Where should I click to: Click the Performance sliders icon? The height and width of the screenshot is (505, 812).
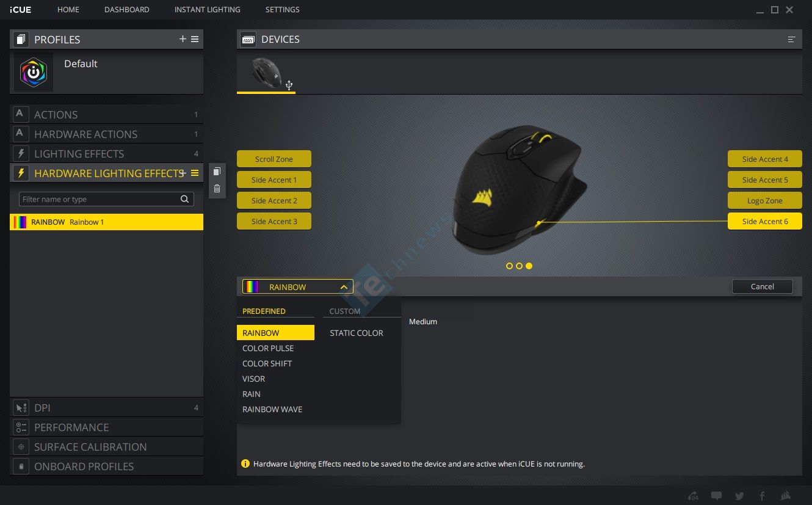pos(21,427)
